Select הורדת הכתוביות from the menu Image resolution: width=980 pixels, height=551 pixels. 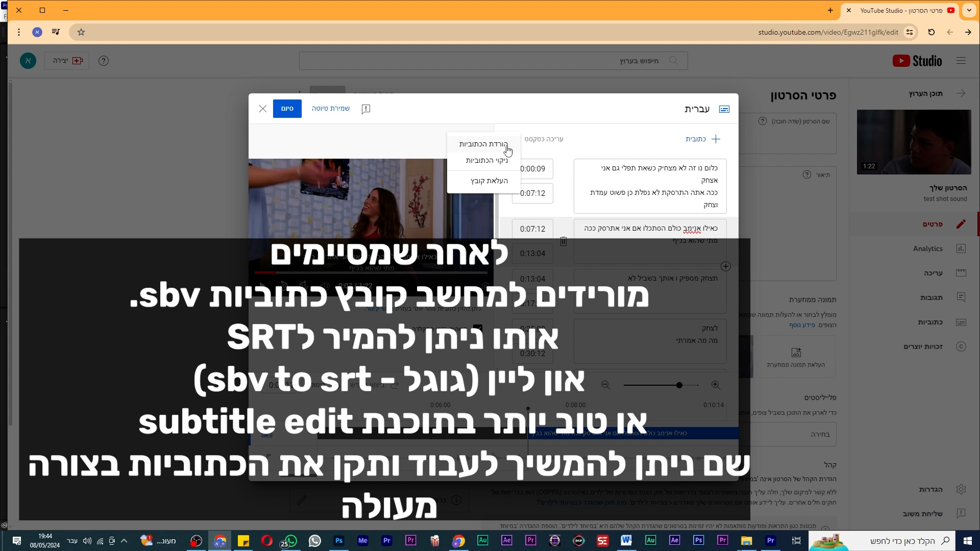[483, 144]
